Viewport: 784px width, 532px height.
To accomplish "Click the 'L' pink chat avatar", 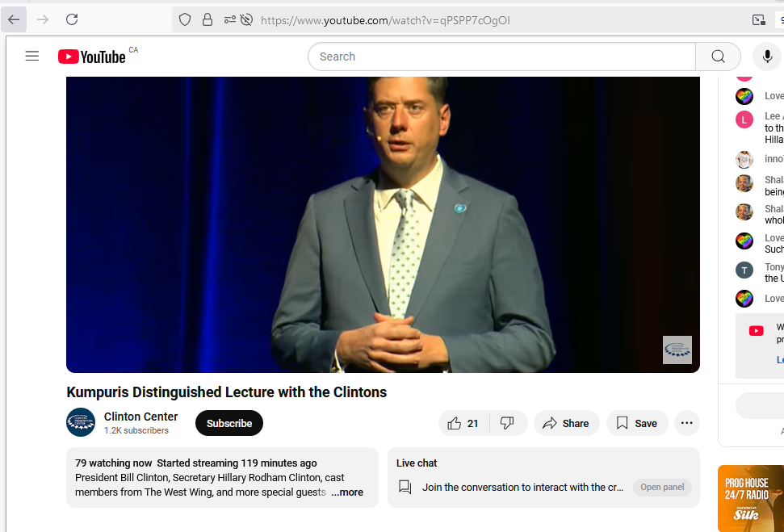I will click(x=744, y=119).
